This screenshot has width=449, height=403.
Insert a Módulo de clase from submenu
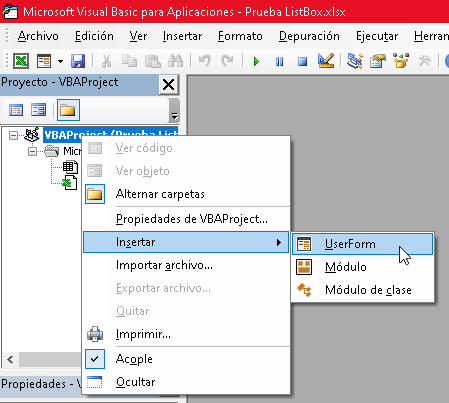point(362,290)
